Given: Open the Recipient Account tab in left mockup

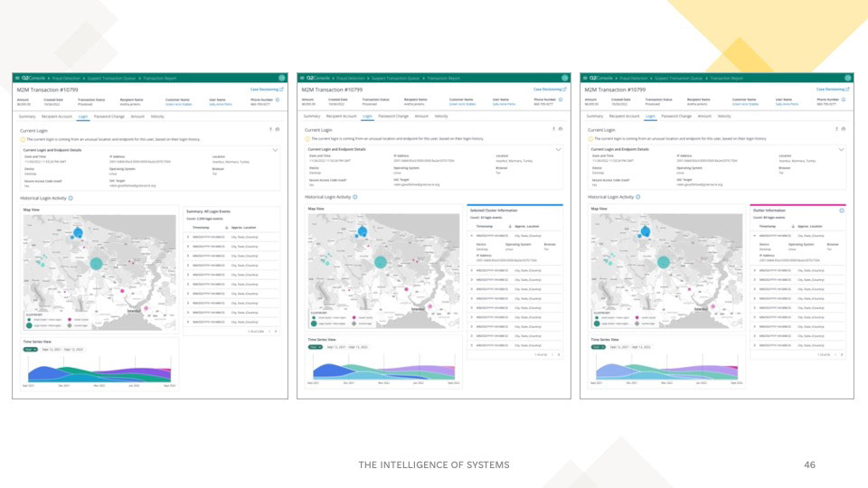Looking at the screenshot, I should [x=56, y=117].
